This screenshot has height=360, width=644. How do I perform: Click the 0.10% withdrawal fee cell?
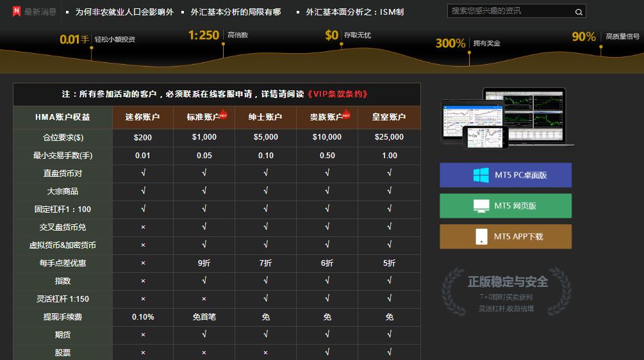click(143, 317)
